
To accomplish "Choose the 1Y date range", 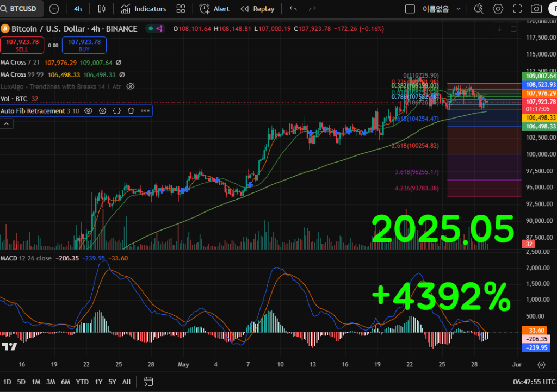I will tap(98, 382).
